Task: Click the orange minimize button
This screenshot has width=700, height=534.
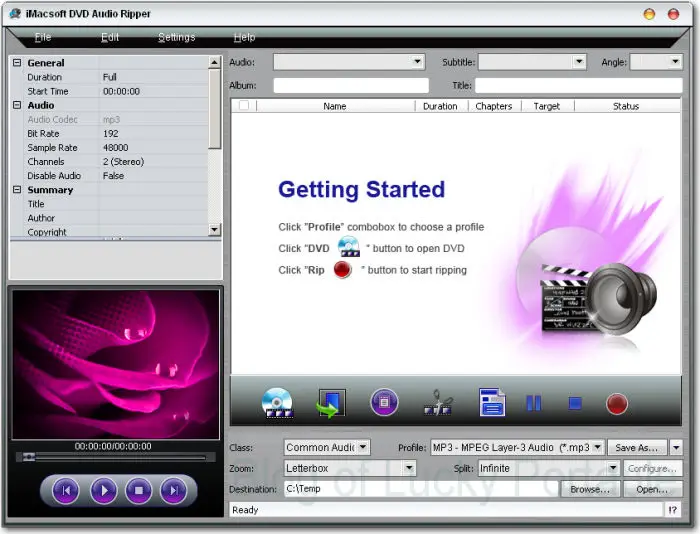Action: tap(649, 14)
